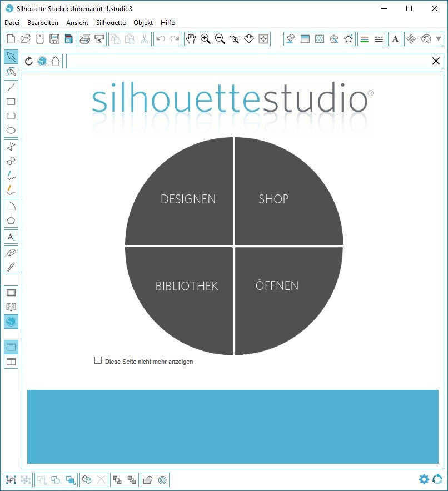Save the document using floppy disk icon

[54, 39]
